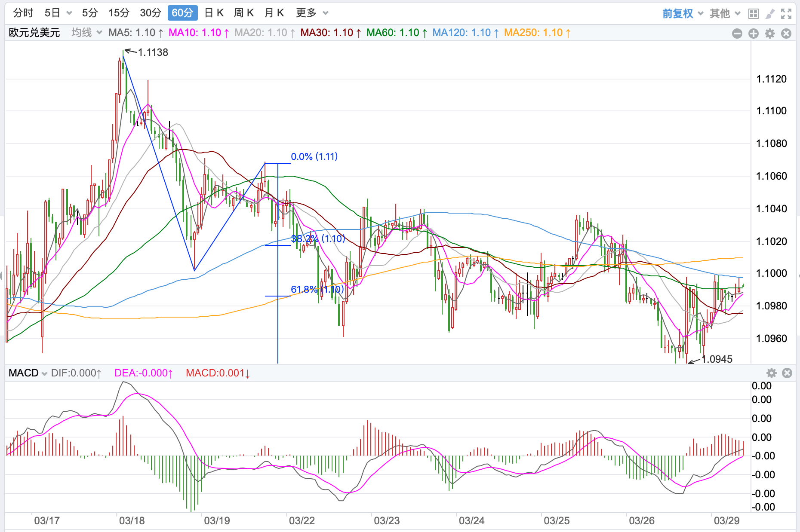Click the 03/26 date label
800x532 pixels.
(x=642, y=521)
